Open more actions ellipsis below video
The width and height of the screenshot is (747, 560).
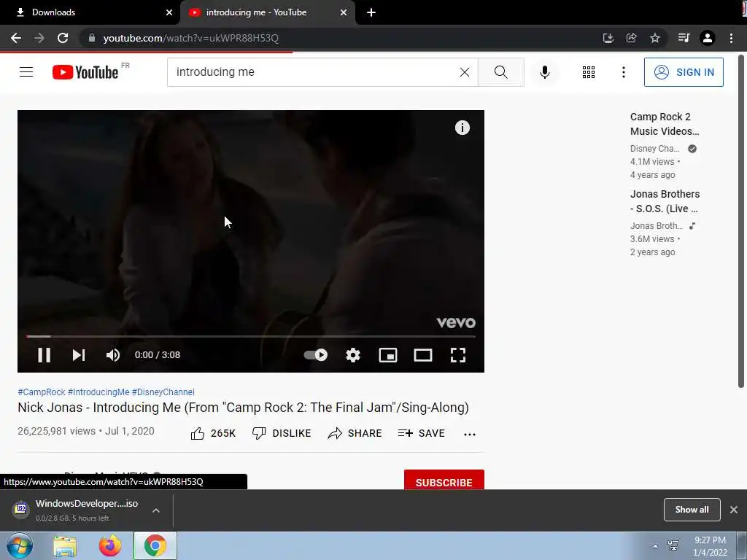pos(470,434)
